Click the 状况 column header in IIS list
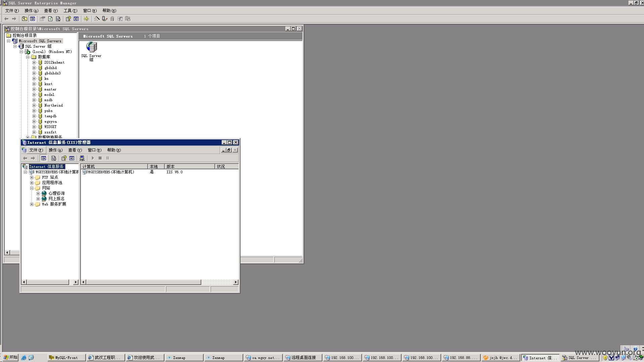The image size is (644, 362). point(226,166)
